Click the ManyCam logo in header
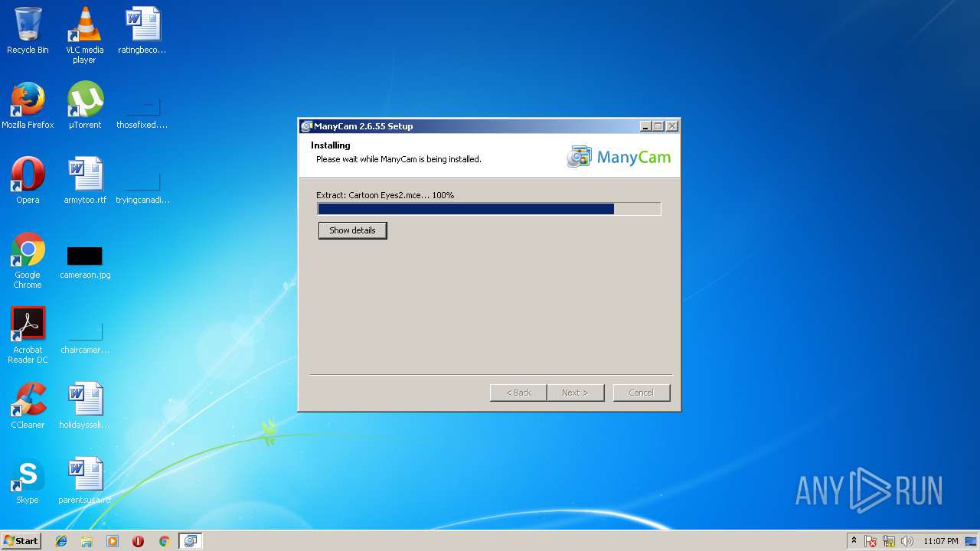Screen dimensions: 980x551 point(618,157)
